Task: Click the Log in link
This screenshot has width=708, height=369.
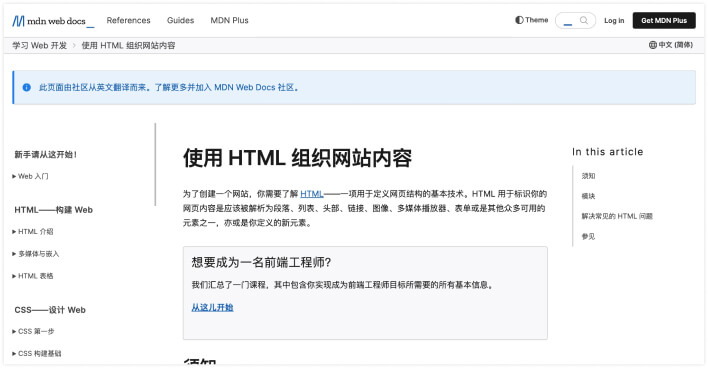Action: (614, 21)
